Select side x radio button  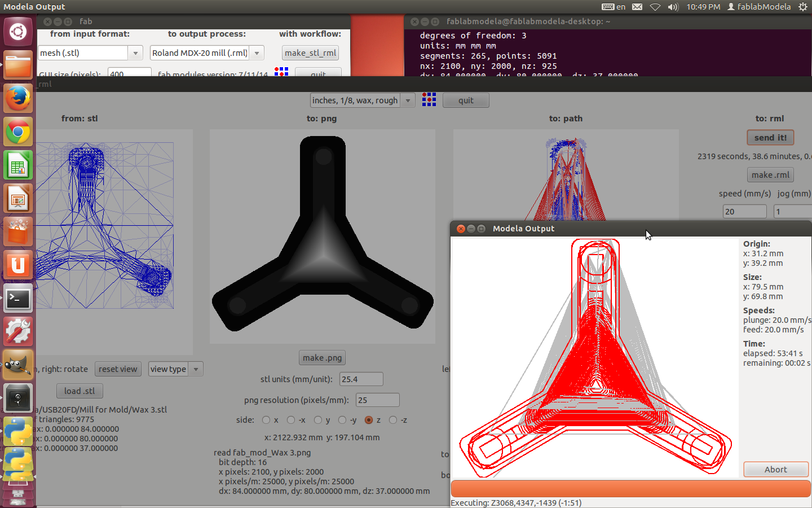(266, 420)
